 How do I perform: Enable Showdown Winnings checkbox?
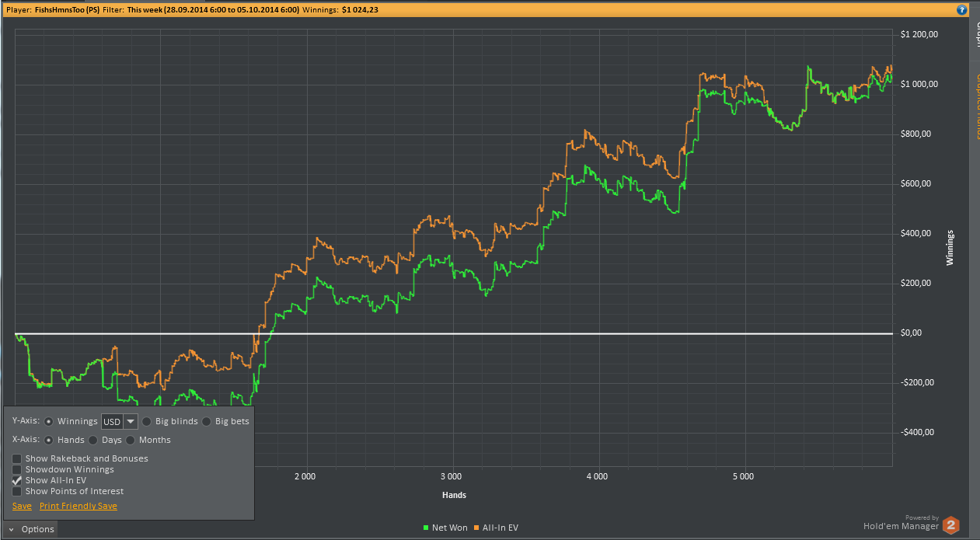click(17, 469)
